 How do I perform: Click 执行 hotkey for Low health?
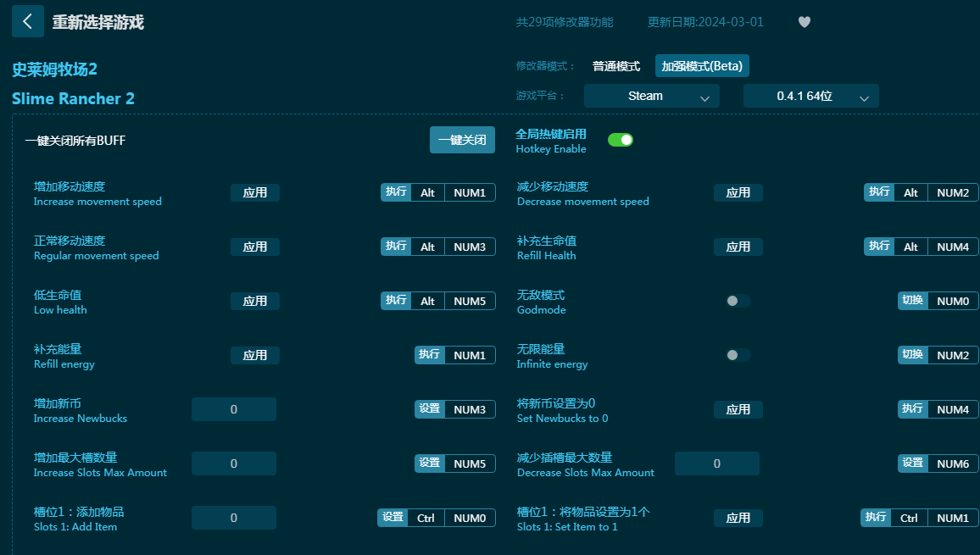point(396,301)
